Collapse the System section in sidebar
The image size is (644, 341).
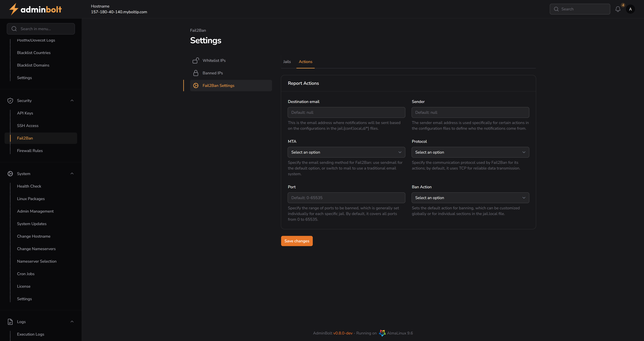[x=72, y=173]
